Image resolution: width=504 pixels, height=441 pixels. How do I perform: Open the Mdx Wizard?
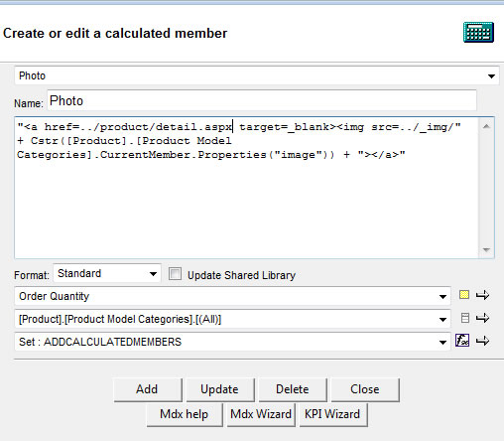click(261, 414)
